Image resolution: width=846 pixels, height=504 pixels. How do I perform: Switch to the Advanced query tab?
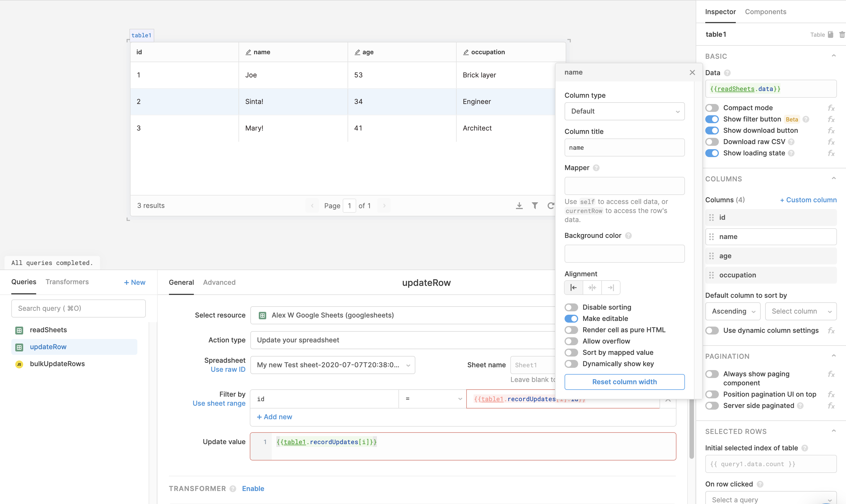click(x=219, y=283)
